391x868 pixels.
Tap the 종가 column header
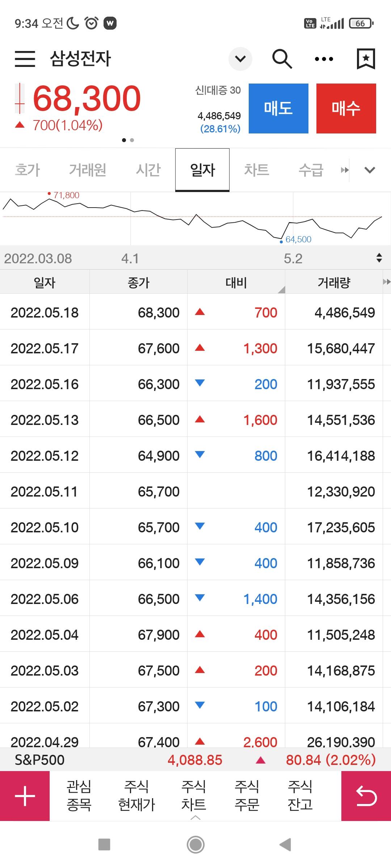point(138,282)
